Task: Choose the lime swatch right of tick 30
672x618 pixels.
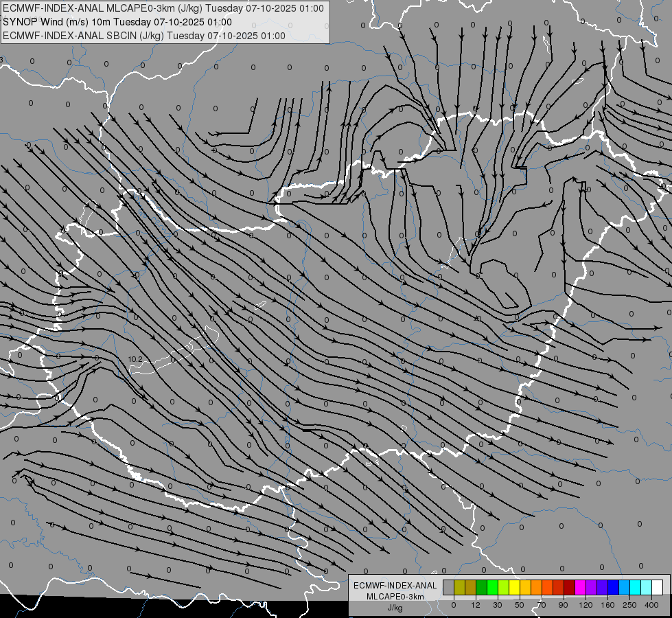Action: 504,587
